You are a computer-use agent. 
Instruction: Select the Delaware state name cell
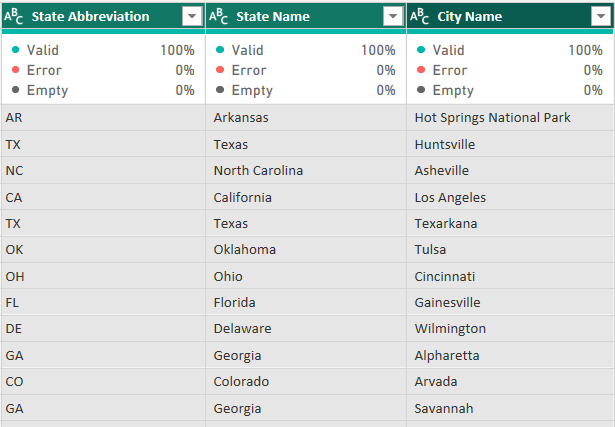coord(306,329)
